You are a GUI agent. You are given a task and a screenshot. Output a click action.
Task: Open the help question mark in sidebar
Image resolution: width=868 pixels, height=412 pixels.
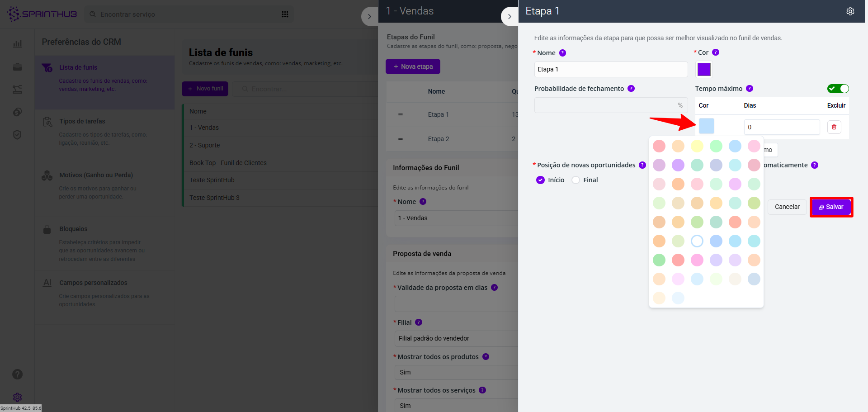(x=17, y=374)
